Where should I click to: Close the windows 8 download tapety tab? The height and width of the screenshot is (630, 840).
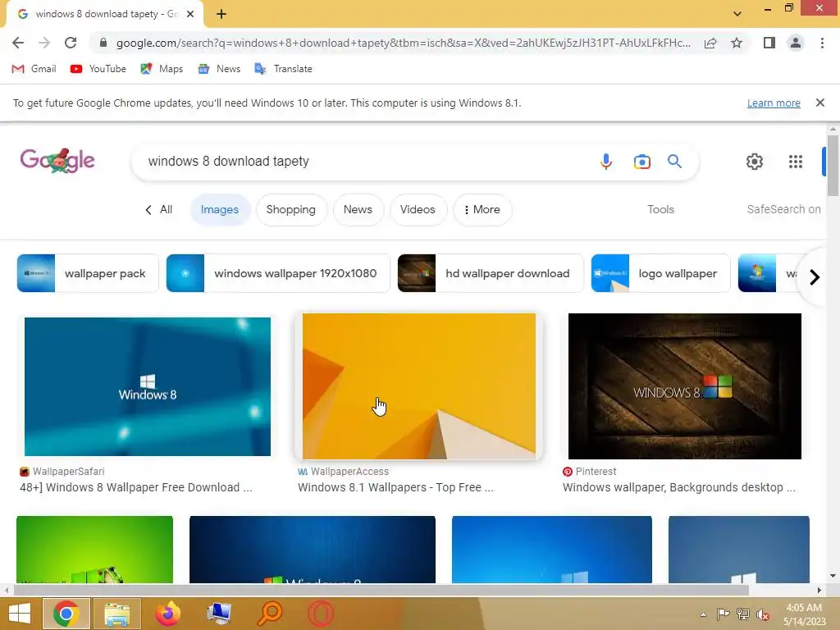[x=190, y=14]
